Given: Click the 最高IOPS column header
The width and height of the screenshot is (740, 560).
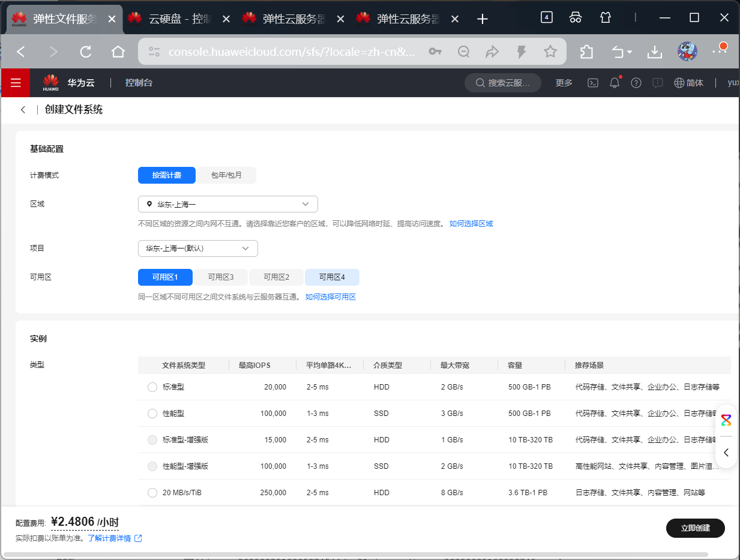Looking at the screenshot, I should pyautogui.click(x=254, y=365).
